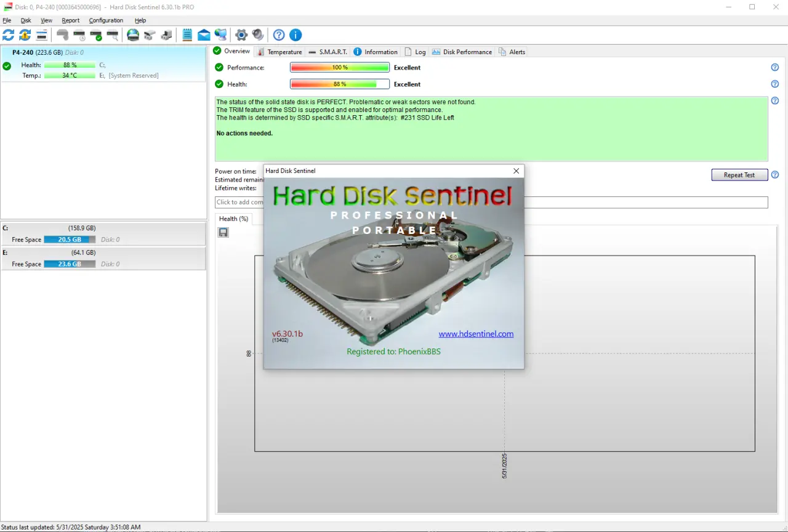Click the help icon next to Repeat Test
The height and width of the screenshot is (532, 788).
(775, 175)
